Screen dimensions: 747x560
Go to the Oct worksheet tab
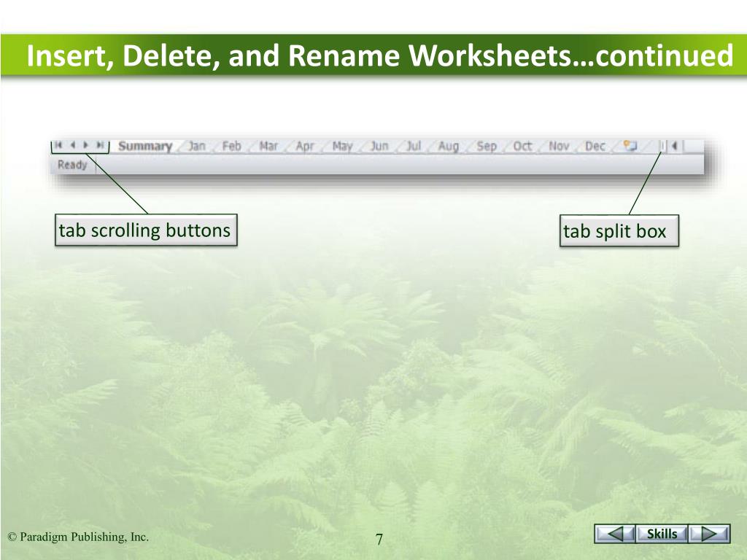(522, 146)
